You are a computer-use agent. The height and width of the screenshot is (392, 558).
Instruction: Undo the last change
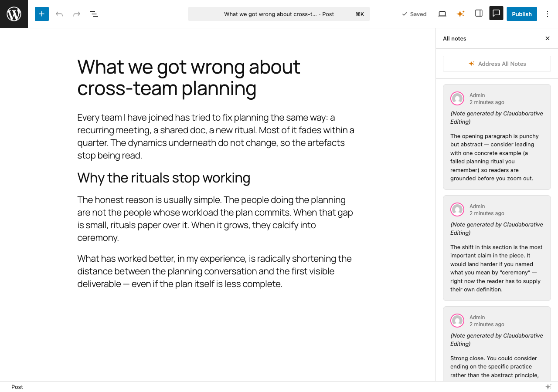tap(59, 14)
